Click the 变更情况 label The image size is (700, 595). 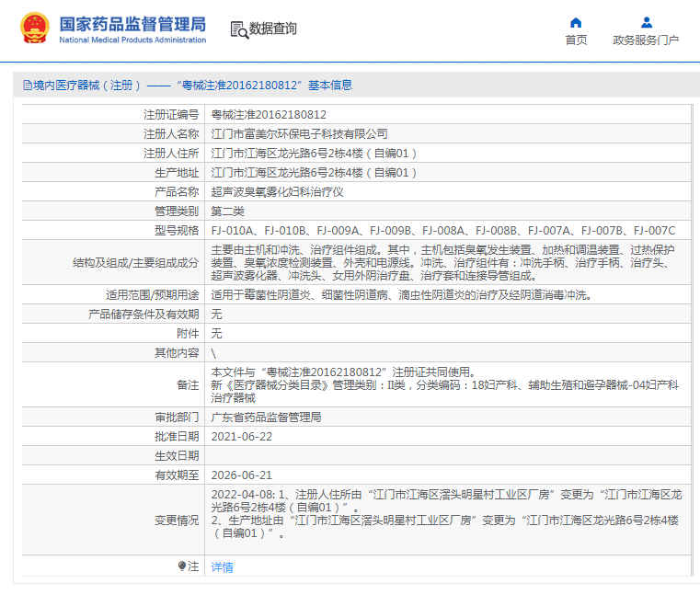coord(177,520)
